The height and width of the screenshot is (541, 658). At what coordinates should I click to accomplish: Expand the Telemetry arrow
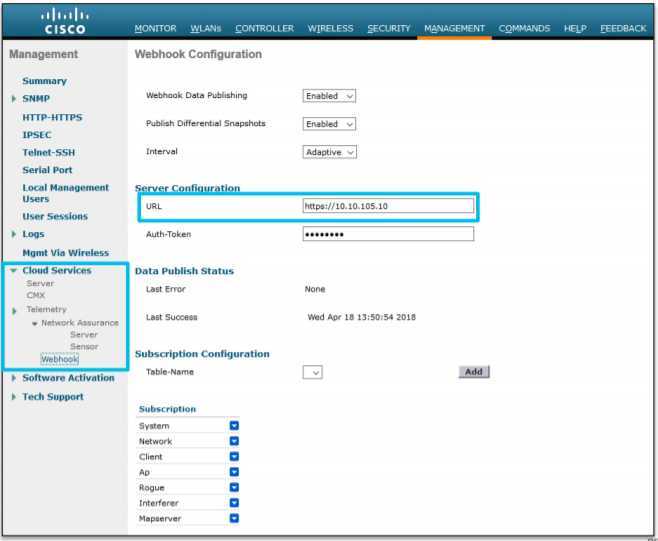coord(14,311)
